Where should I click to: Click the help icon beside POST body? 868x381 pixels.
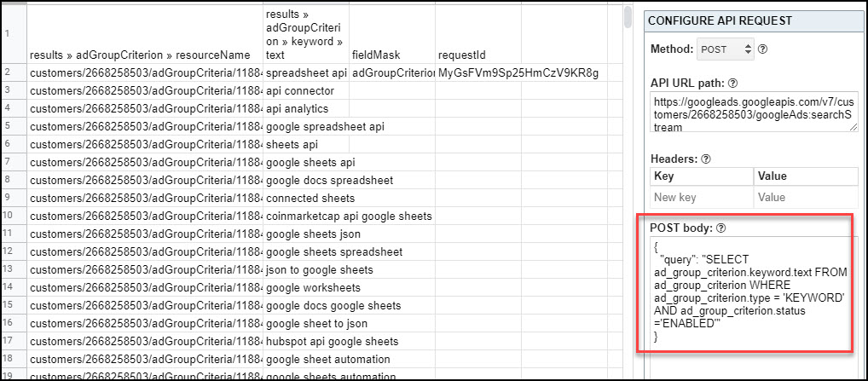720,228
